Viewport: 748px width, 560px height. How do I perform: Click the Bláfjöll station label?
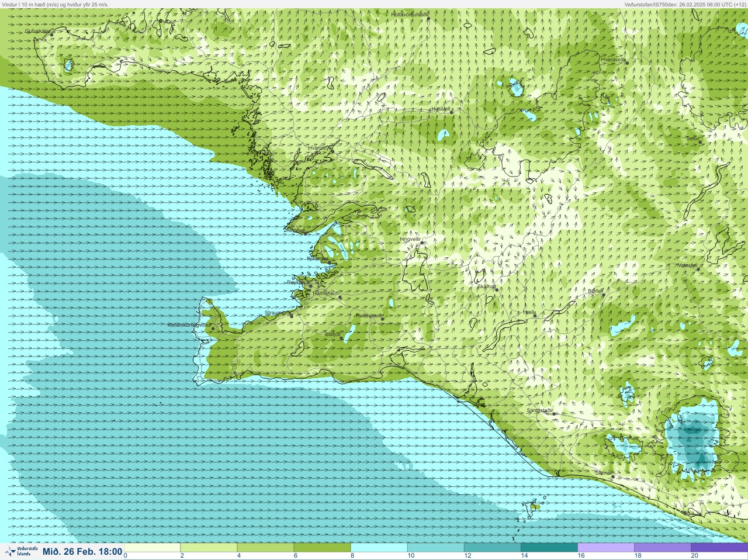coord(333,334)
